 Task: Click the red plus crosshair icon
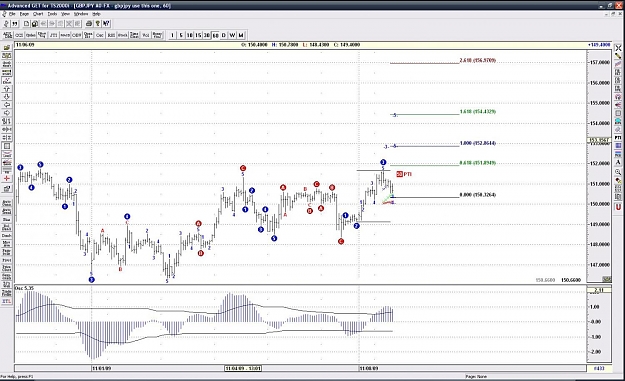pyautogui.click(x=7, y=178)
